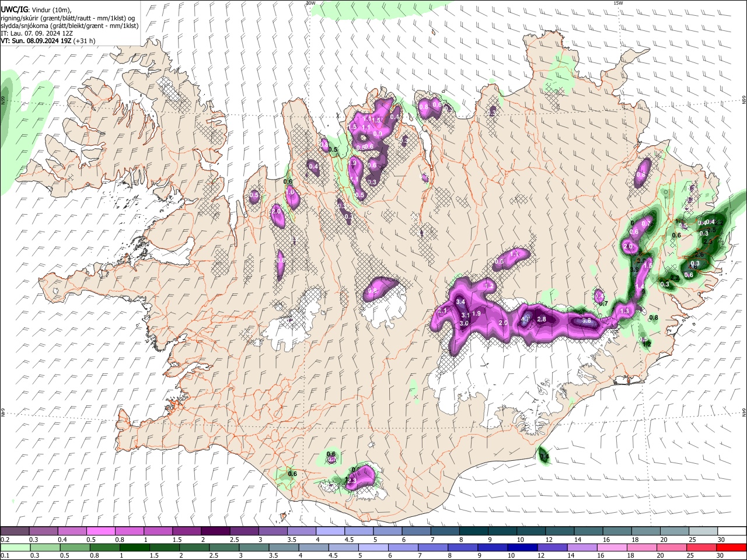Click the '3.0' precipitation value on the map
This screenshot has height=560, width=747.
(465, 323)
